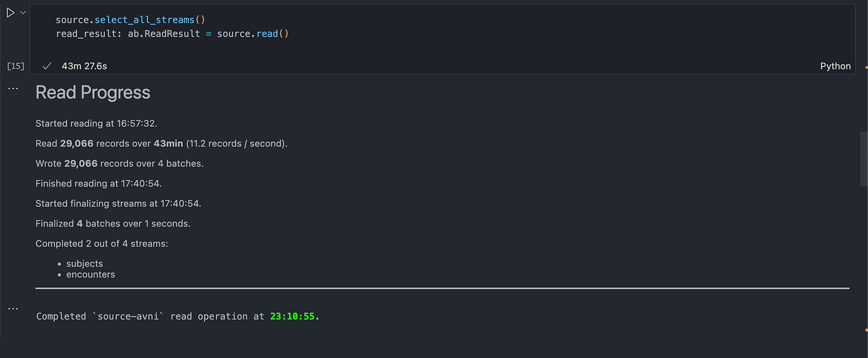
Task: Click the green 23:10:55 timestamp
Action: (x=292, y=316)
